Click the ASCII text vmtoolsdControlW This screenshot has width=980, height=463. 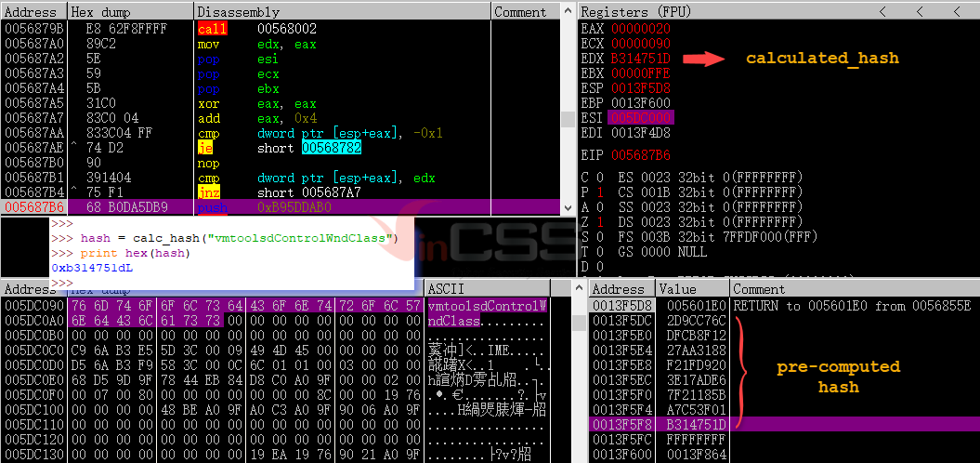(488, 306)
